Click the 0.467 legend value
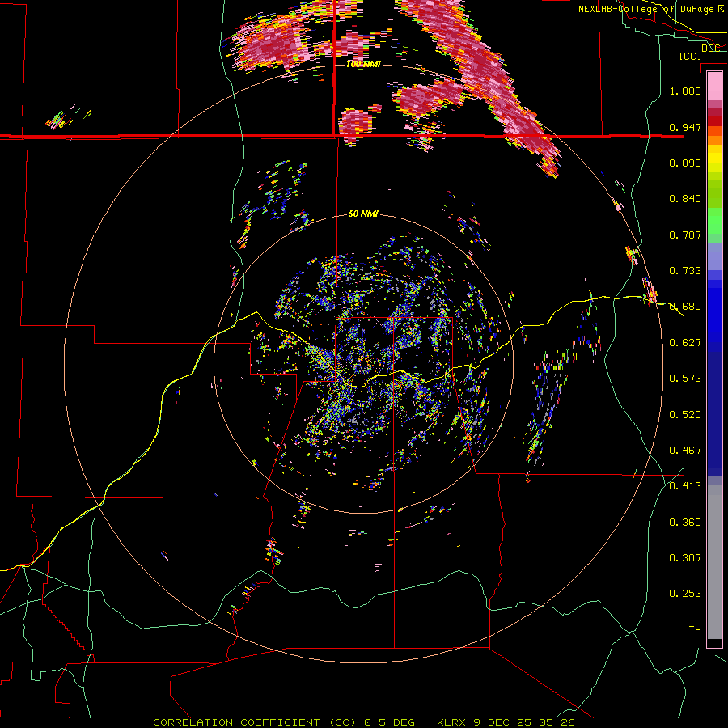 [685, 450]
